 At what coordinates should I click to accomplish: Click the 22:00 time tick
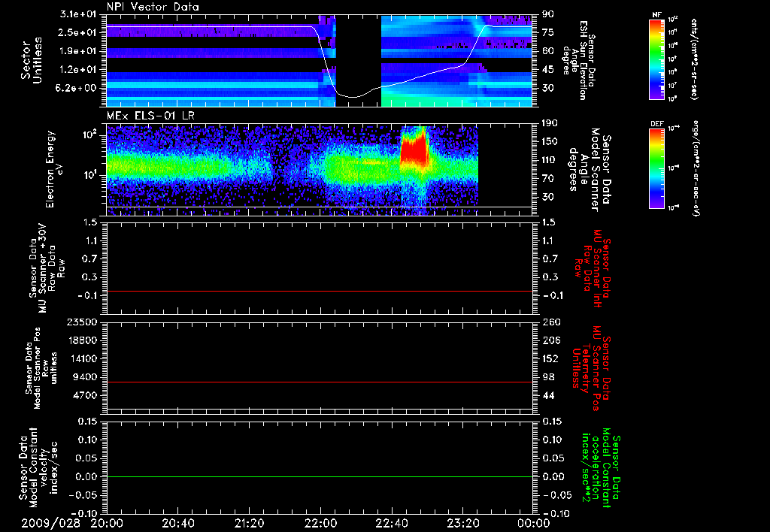coord(320,523)
